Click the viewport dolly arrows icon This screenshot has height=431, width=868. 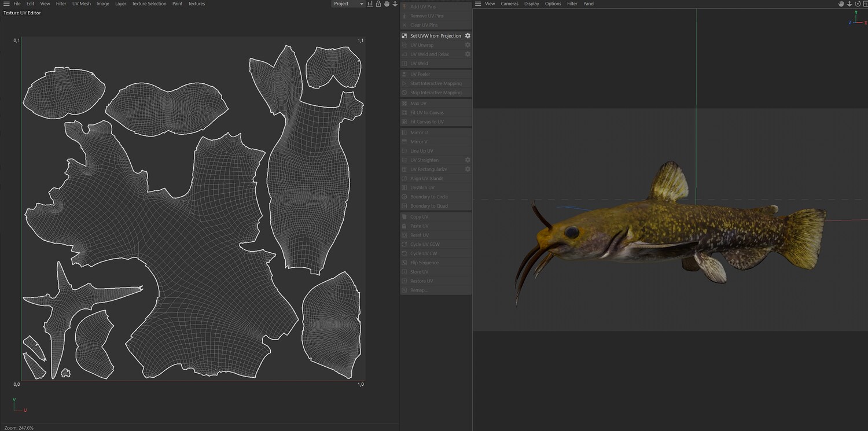(849, 4)
